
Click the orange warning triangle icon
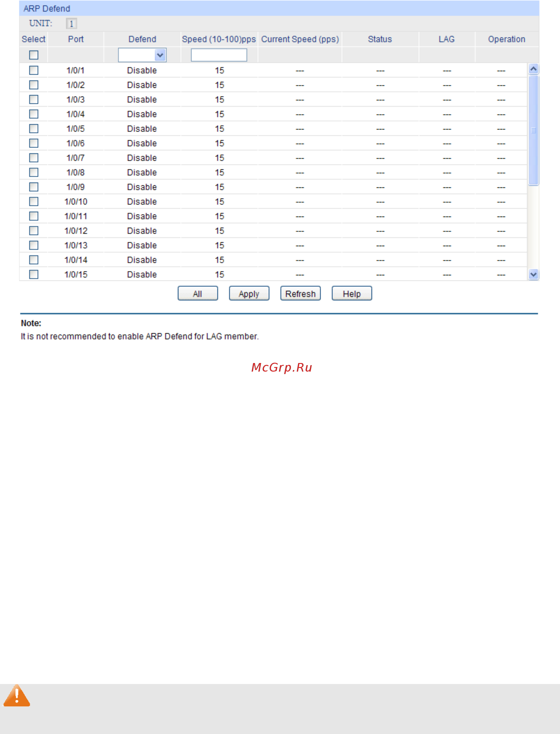(x=17, y=696)
